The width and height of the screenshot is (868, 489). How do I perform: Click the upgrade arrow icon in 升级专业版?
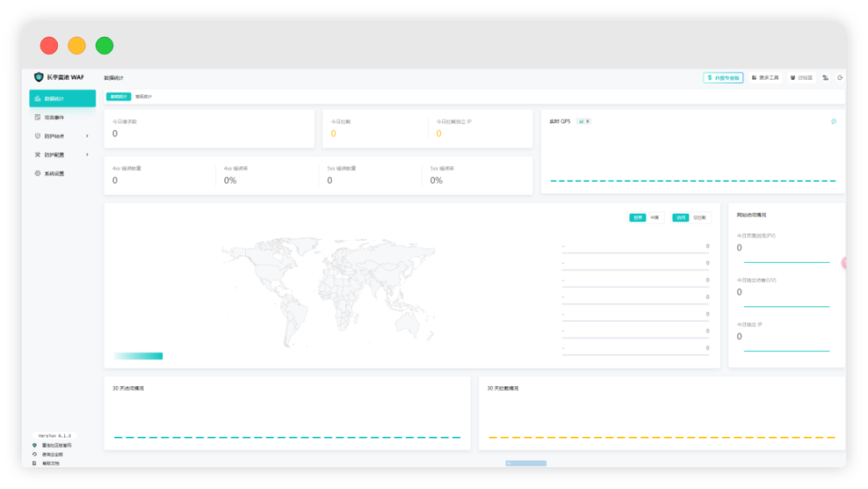pos(710,77)
